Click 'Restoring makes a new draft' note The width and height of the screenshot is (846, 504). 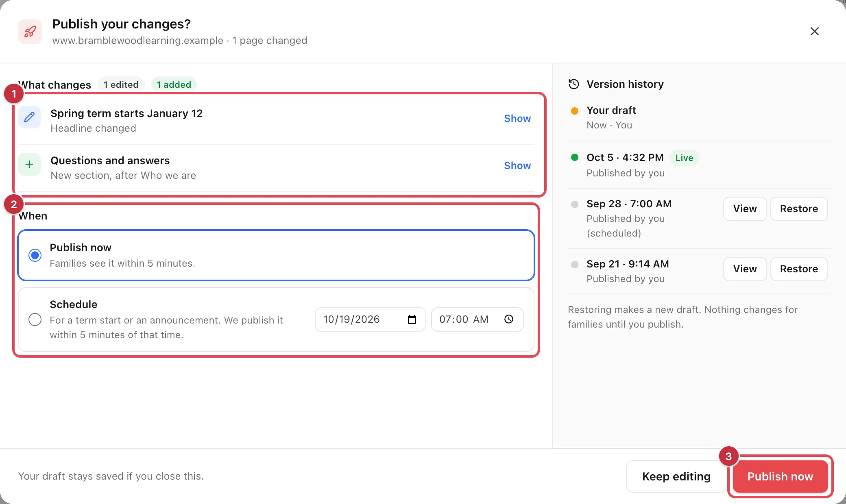tap(682, 317)
